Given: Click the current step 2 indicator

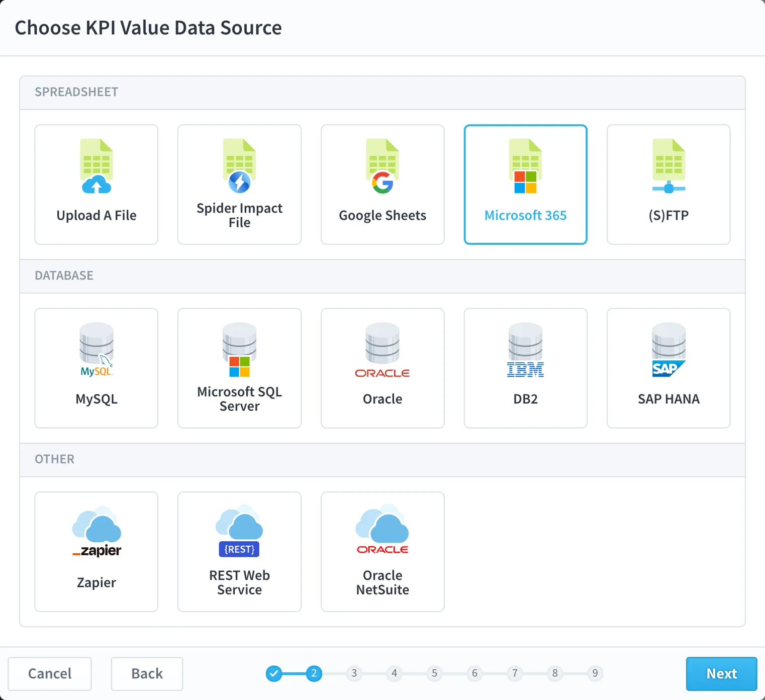Looking at the screenshot, I should point(314,673).
